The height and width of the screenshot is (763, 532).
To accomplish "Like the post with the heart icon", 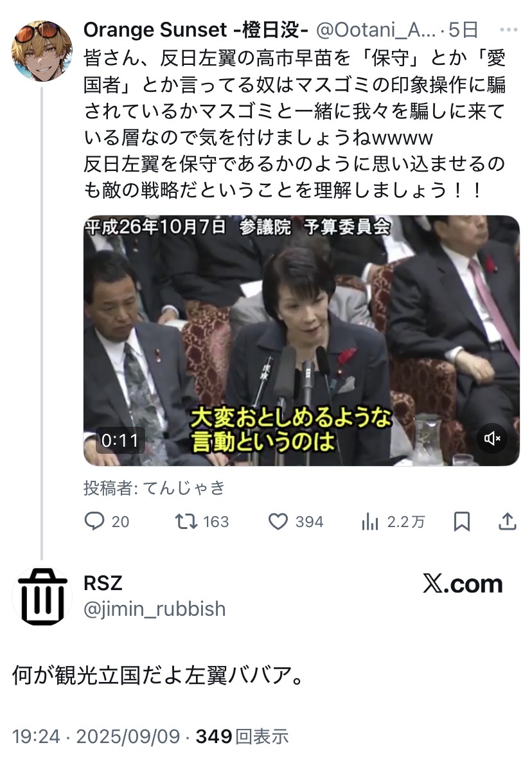I will click(x=278, y=522).
